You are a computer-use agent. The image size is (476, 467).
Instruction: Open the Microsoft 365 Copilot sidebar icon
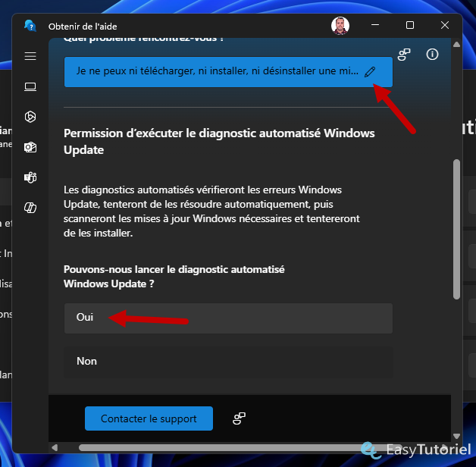coord(30,208)
